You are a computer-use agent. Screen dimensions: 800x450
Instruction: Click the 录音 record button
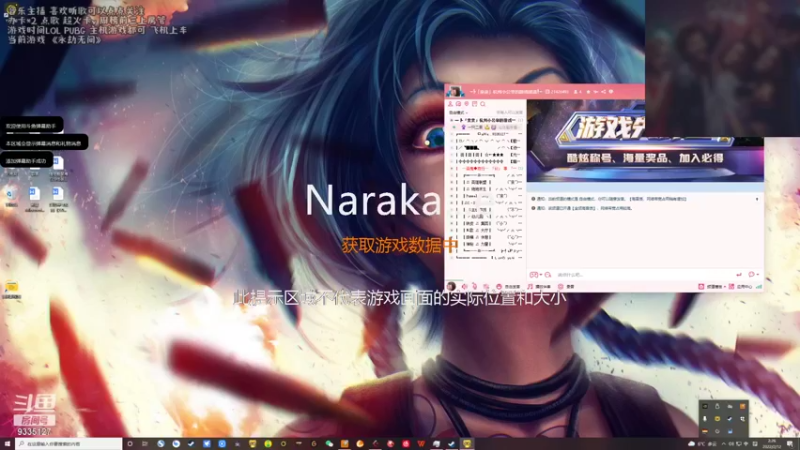click(x=566, y=287)
